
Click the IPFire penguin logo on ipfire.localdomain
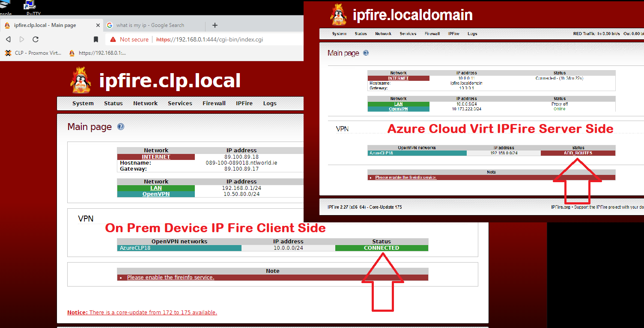coord(339,14)
